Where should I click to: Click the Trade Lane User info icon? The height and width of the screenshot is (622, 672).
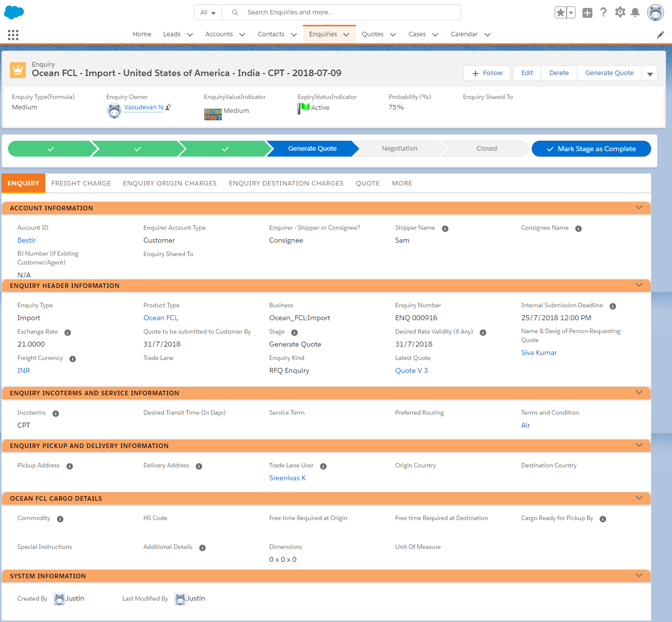(323, 466)
